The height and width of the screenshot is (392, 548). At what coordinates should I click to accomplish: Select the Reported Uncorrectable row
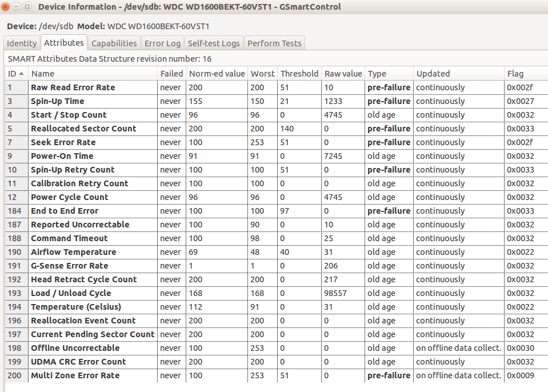point(276,225)
